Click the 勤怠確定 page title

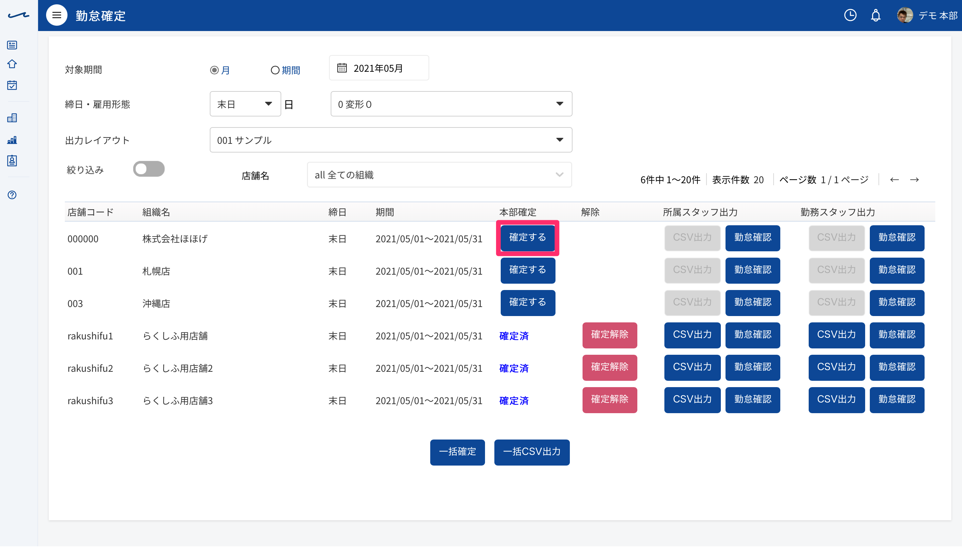click(x=101, y=16)
